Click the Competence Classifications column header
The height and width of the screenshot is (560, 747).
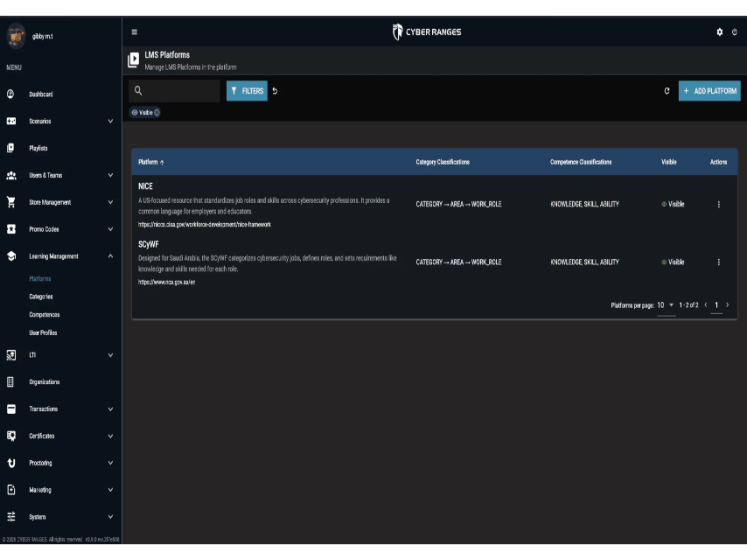[581, 162]
